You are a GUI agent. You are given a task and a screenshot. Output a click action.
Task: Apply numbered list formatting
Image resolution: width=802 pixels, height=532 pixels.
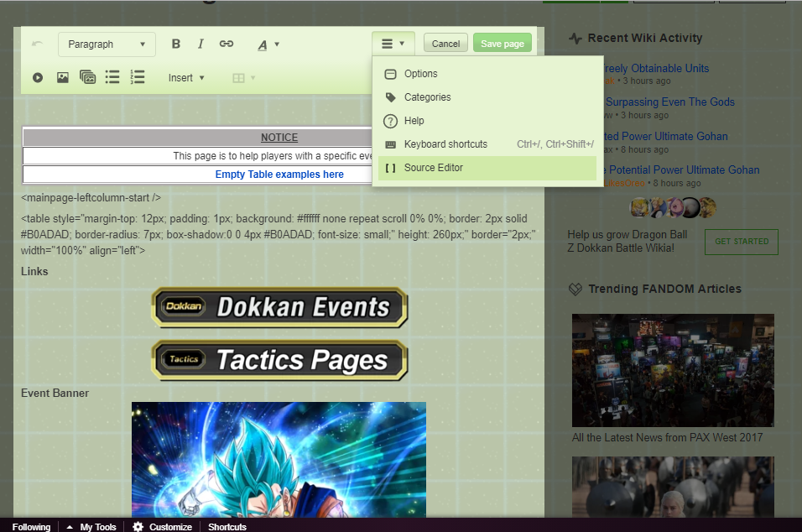[138, 77]
